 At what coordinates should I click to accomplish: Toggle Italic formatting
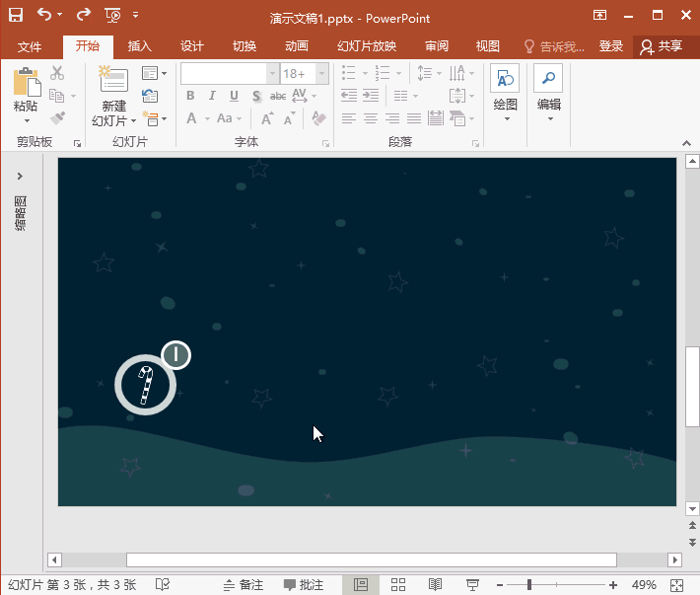(212, 96)
